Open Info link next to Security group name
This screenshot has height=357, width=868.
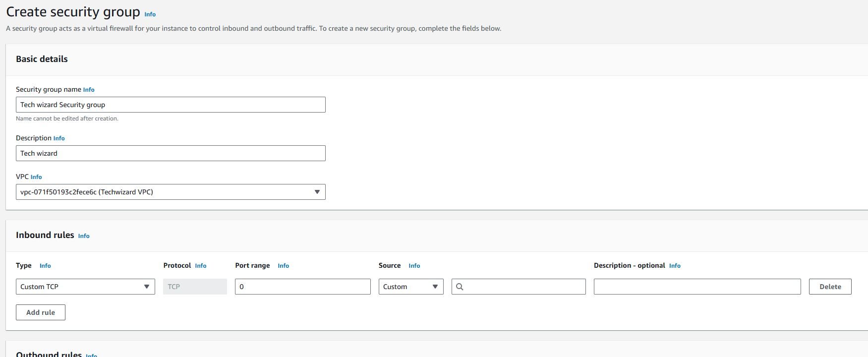point(89,90)
